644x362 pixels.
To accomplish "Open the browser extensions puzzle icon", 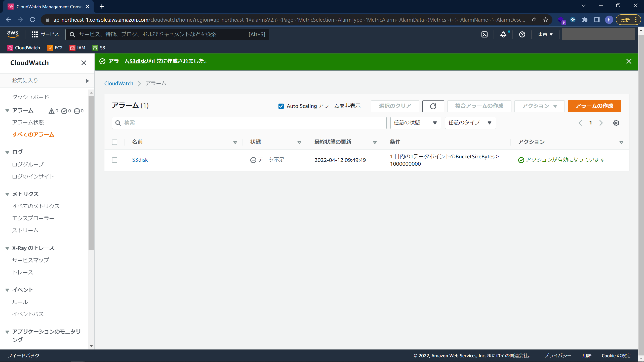I will click(x=585, y=20).
